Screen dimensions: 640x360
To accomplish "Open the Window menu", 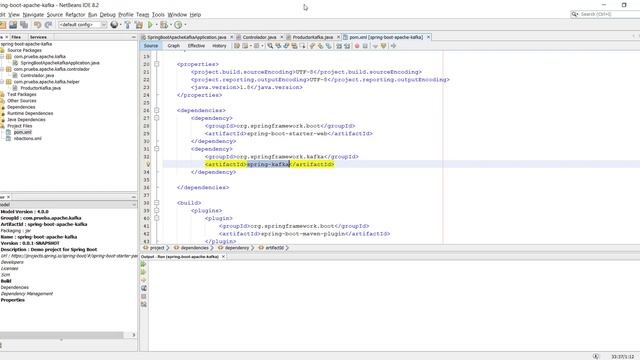I will click(x=177, y=15).
